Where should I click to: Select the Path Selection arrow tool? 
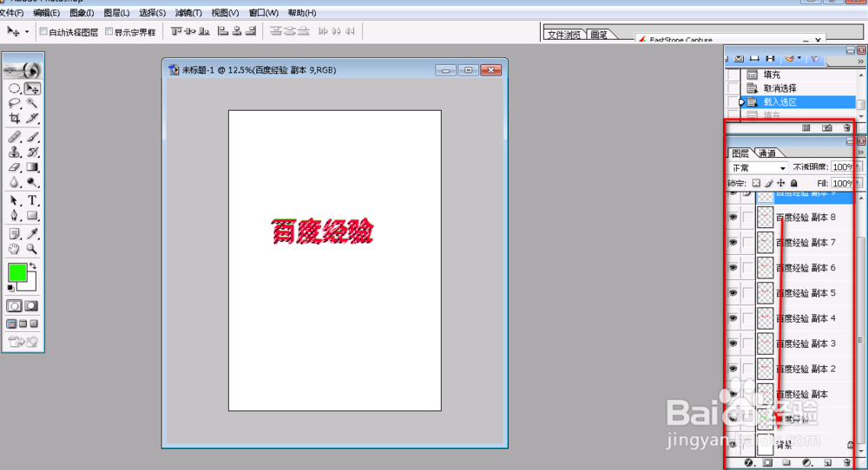(x=15, y=200)
